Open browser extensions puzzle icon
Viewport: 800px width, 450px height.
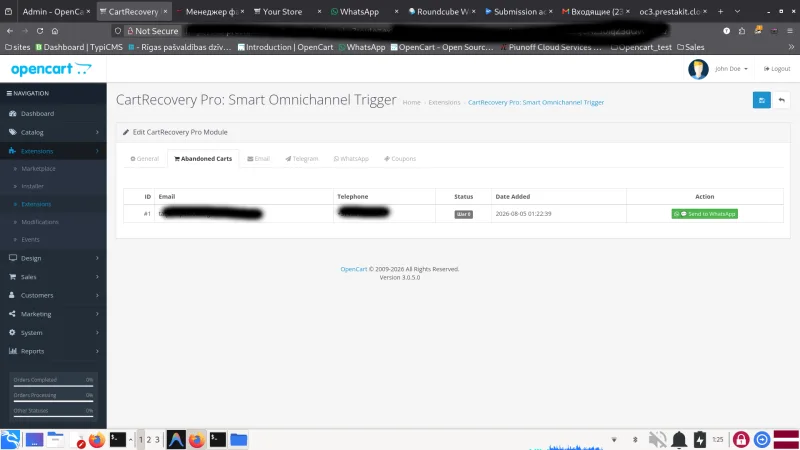click(x=742, y=31)
